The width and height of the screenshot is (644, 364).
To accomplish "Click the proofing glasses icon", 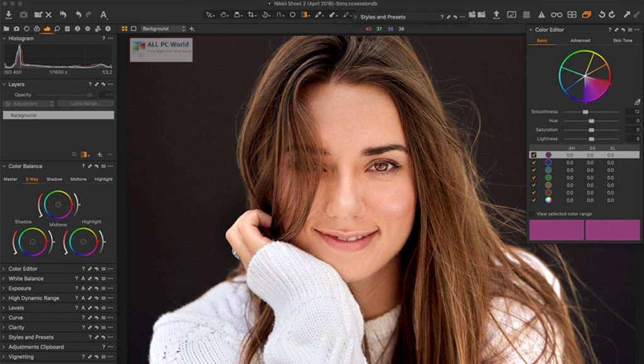I will point(557,14).
